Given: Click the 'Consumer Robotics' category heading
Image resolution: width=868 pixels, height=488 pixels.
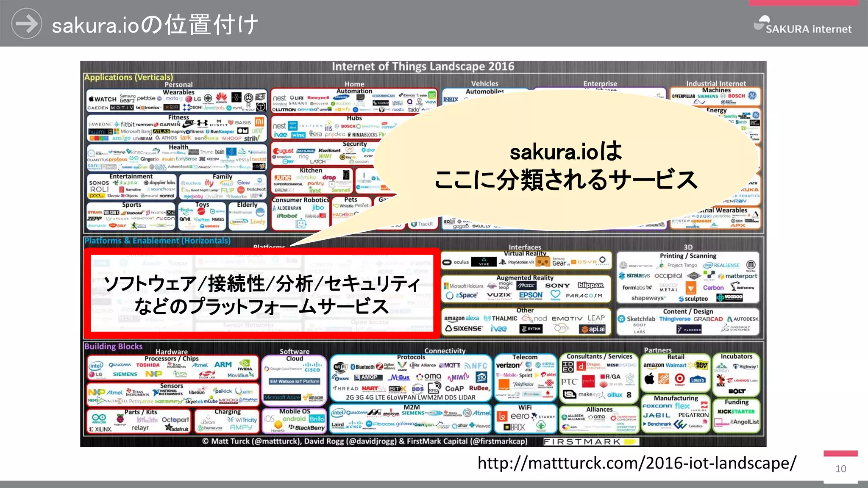Looking at the screenshot, I should [x=300, y=200].
